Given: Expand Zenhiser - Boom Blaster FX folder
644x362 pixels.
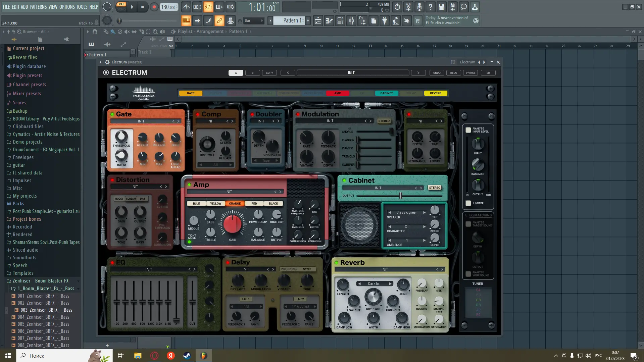Looking at the screenshot, I should pyautogui.click(x=41, y=281).
